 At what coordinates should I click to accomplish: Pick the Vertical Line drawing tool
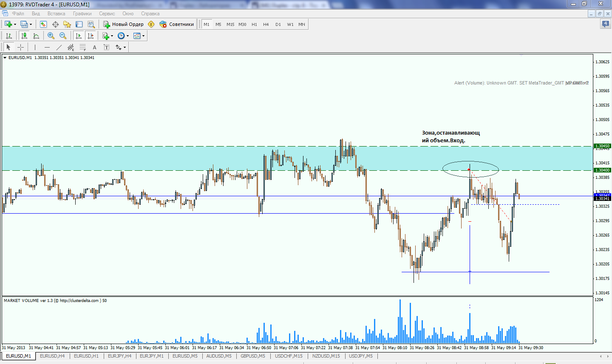[35, 47]
